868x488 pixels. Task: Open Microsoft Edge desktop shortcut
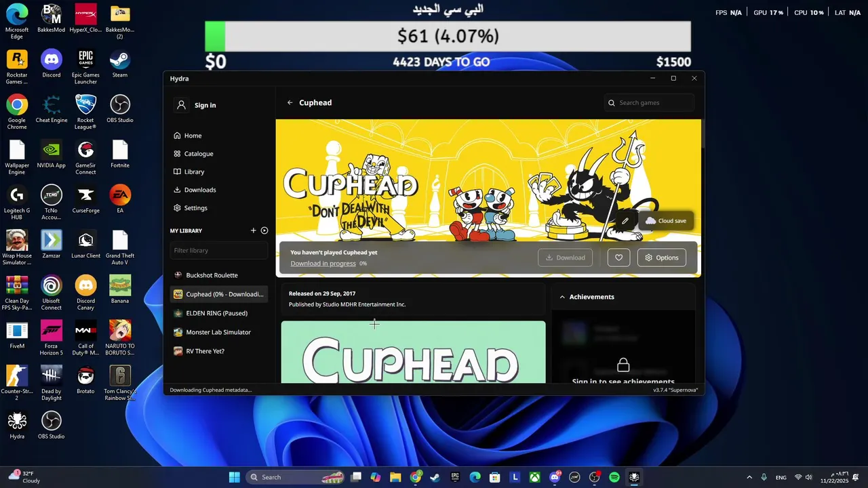(17, 22)
